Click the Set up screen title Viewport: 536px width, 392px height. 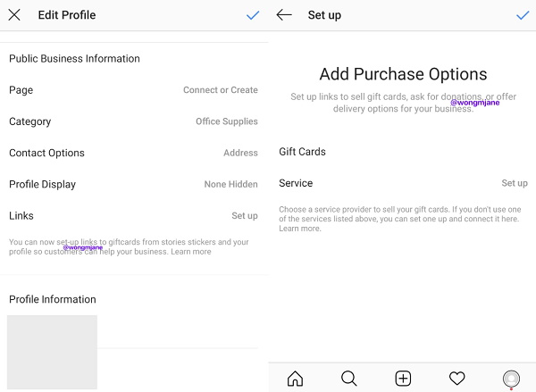324,15
